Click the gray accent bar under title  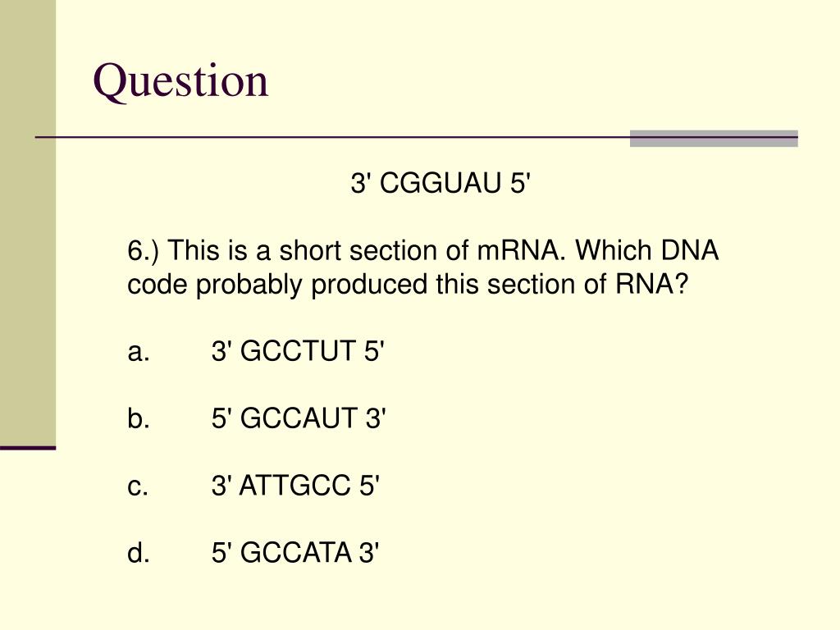(714, 138)
